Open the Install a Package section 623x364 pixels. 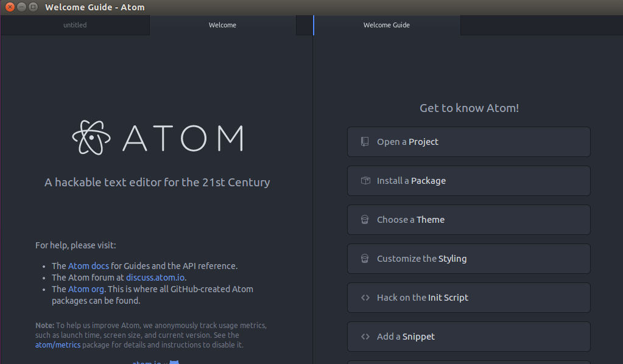click(x=469, y=181)
